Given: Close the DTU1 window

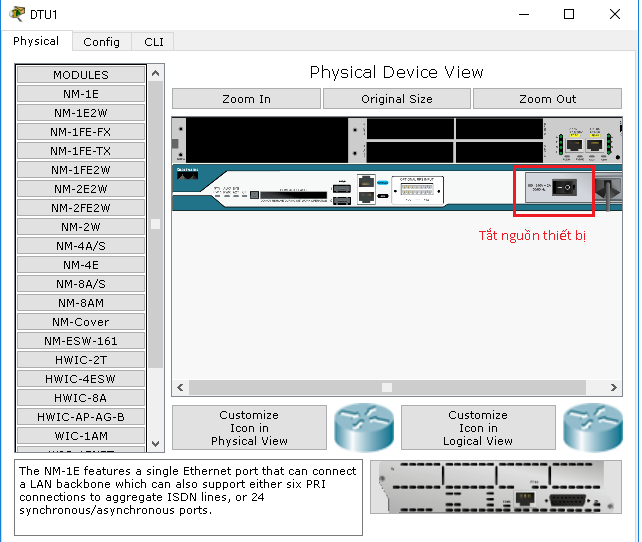Looking at the screenshot, I should tap(614, 14).
